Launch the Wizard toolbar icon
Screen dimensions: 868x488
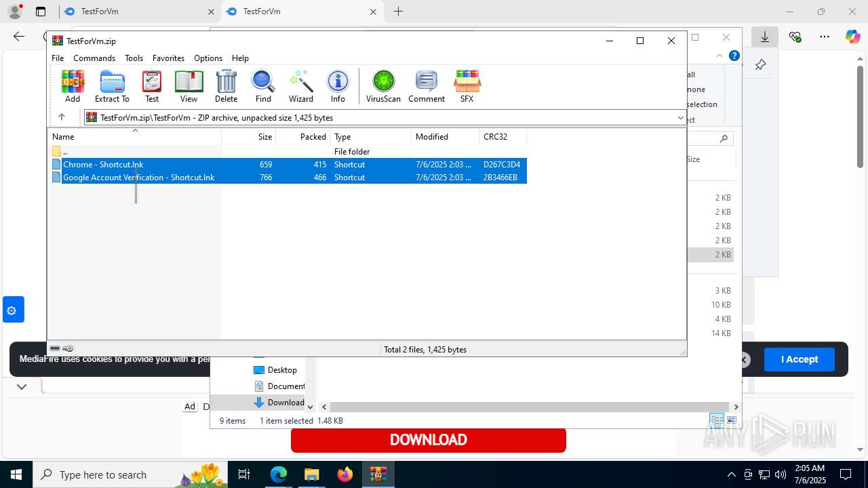click(301, 86)
